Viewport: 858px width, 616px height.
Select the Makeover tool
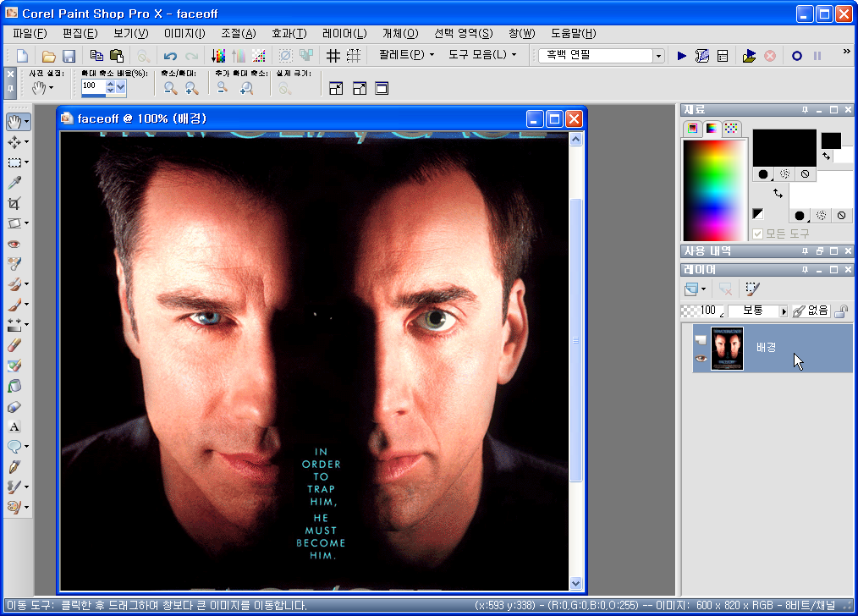pos(14,264)
